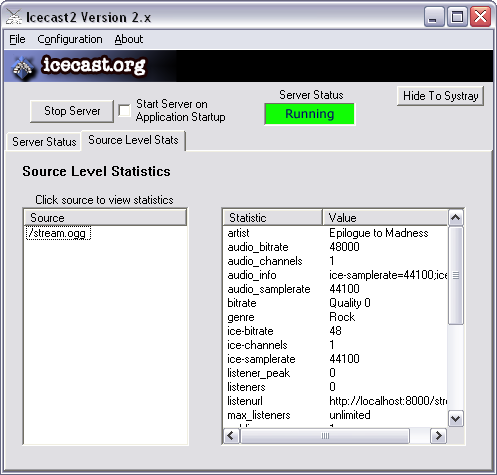Click the 'unlimited' value
This screenshot has height=475, width=497.
tap(350, 415)
